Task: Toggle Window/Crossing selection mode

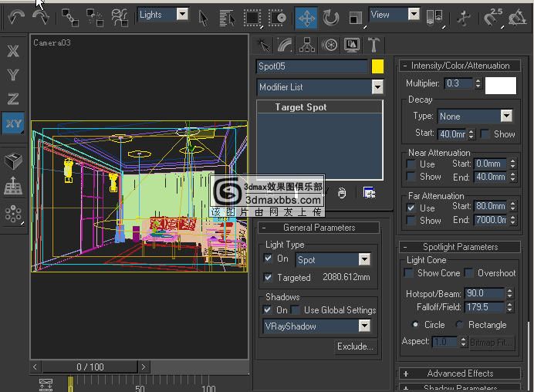Action: (277, 18)
